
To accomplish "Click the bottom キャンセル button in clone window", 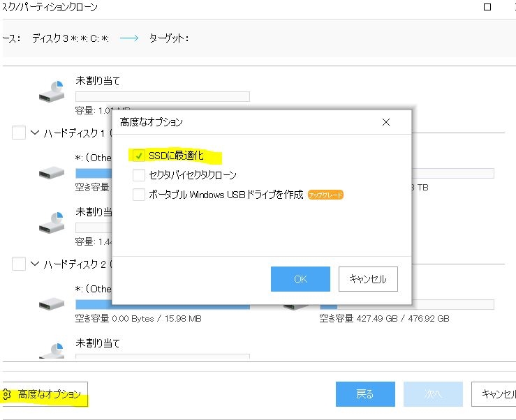I will click(x=494, y=394).
